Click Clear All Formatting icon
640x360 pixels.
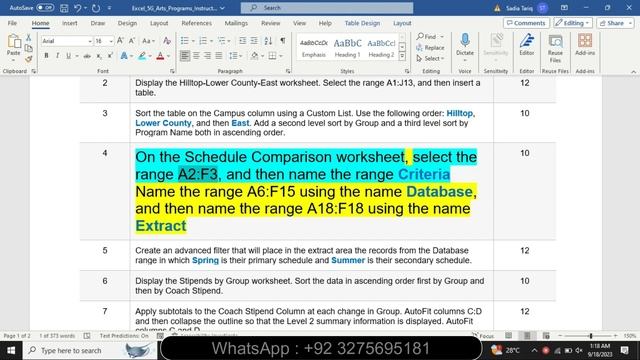coord(167,41)
